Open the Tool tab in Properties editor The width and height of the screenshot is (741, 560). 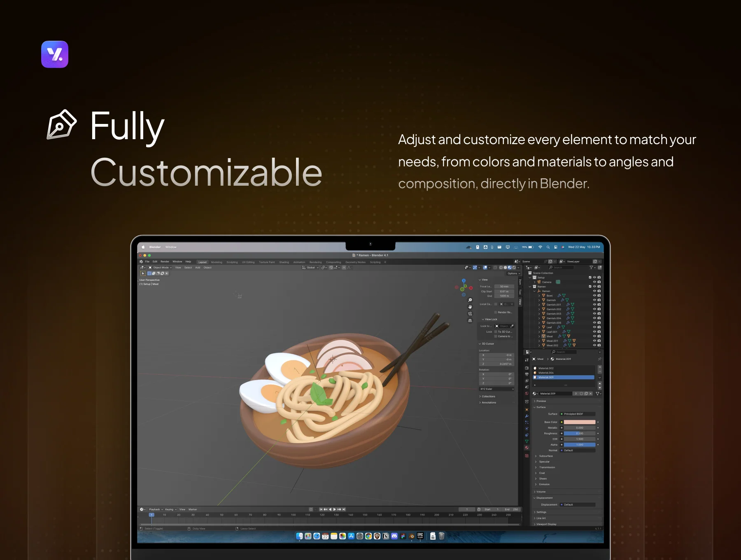tap(527, 360)
